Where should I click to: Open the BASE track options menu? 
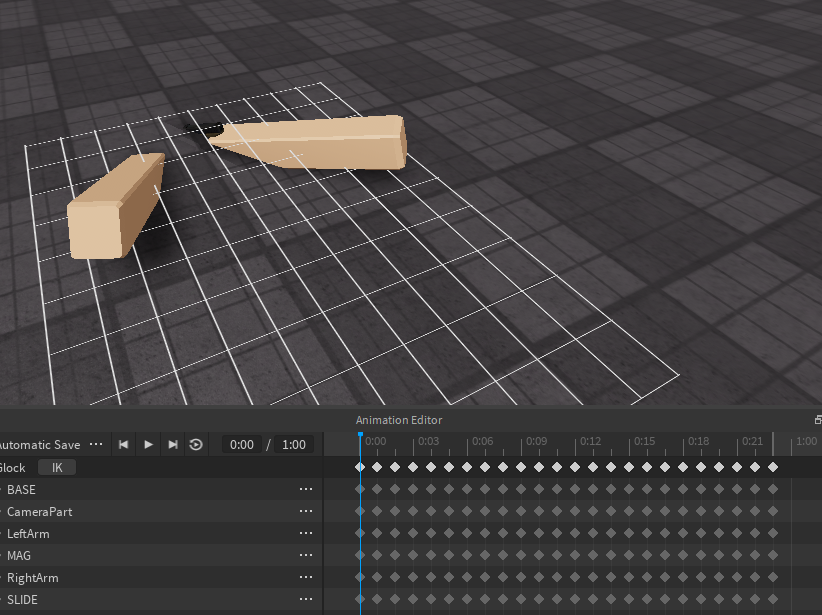305,489
